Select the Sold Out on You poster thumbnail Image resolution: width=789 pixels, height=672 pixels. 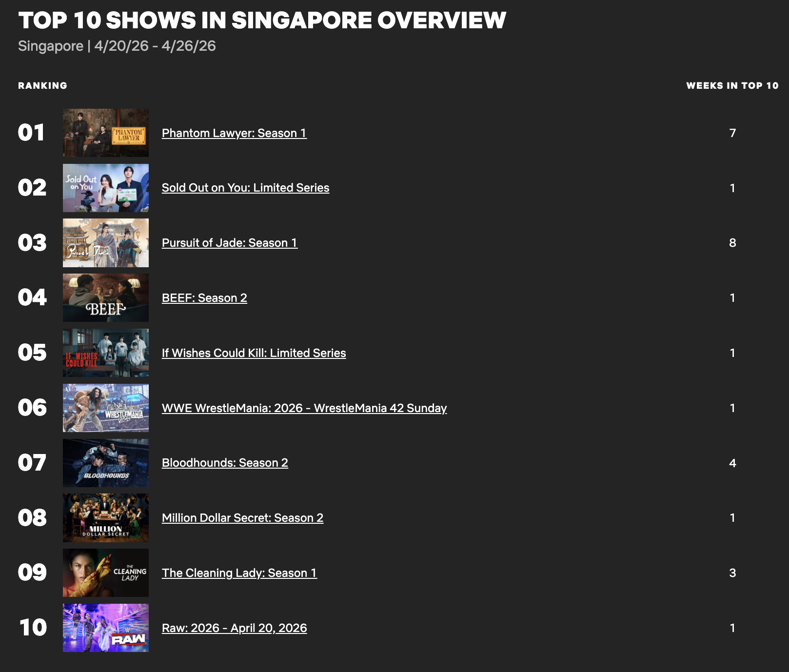[x=106, y=188]
